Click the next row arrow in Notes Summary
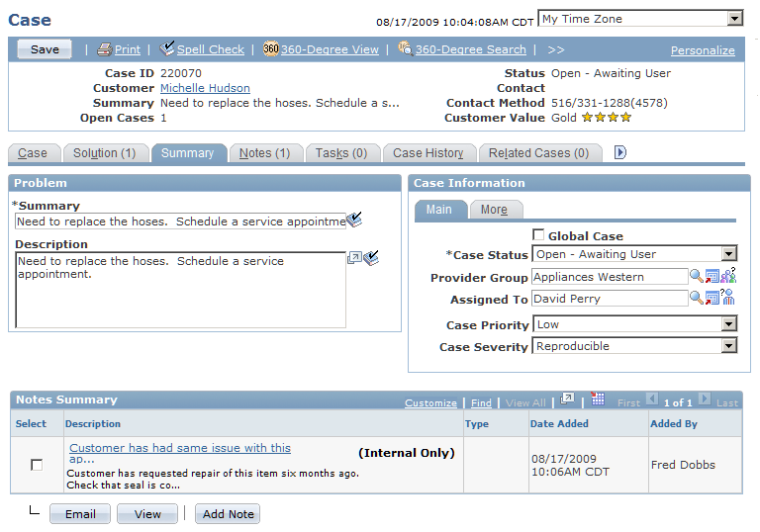 point(705,399)
